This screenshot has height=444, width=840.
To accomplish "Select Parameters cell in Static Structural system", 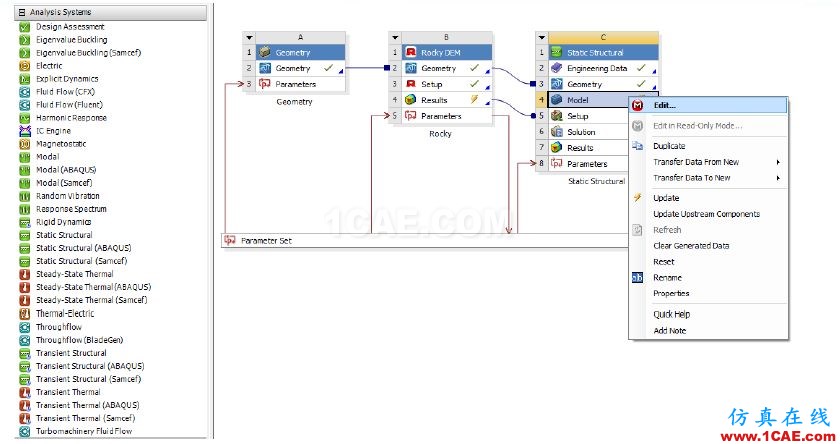I will pyautogui.click(x=588, y=164).
